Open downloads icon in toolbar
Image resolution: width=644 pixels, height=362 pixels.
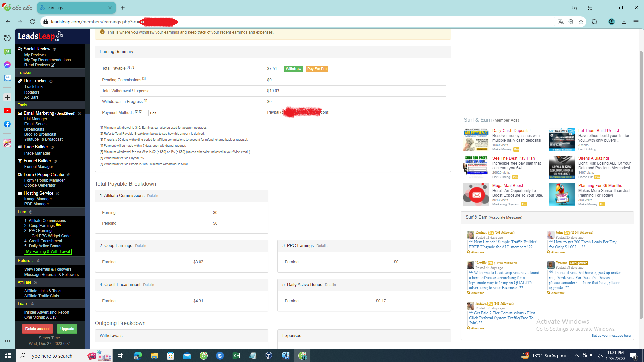(x=624, y=22)
